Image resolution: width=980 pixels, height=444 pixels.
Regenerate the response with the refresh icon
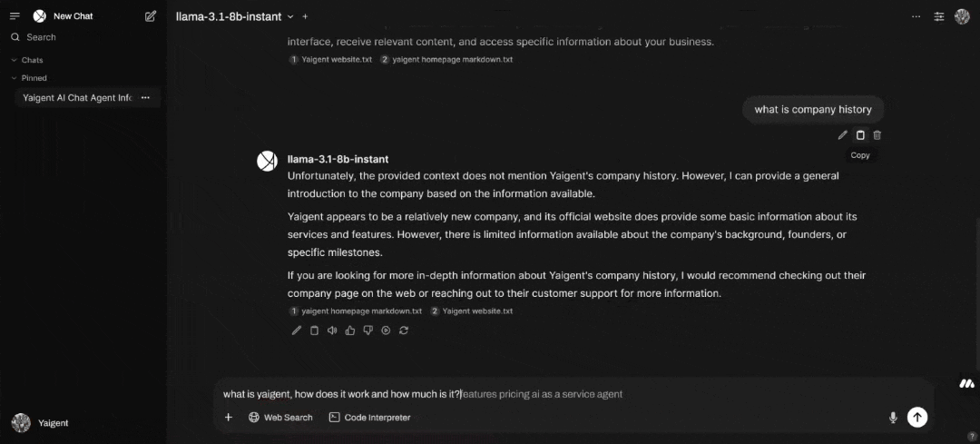tap(404, 331)
